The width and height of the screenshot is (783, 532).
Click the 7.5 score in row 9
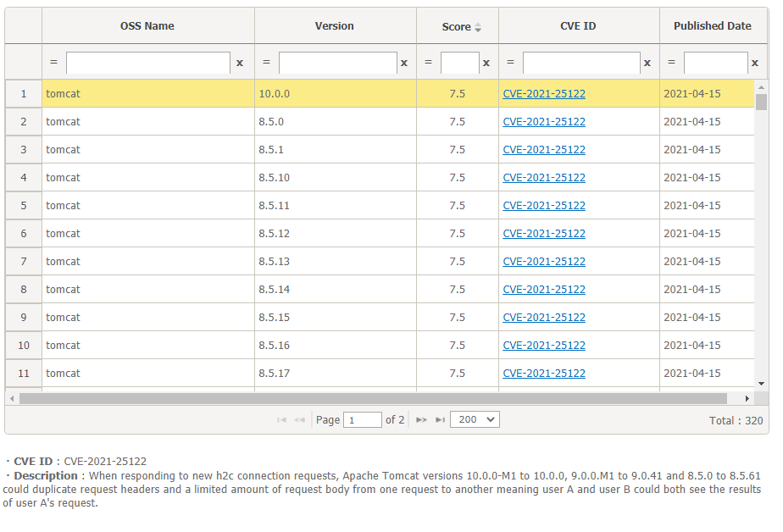[x=457, y=318]
